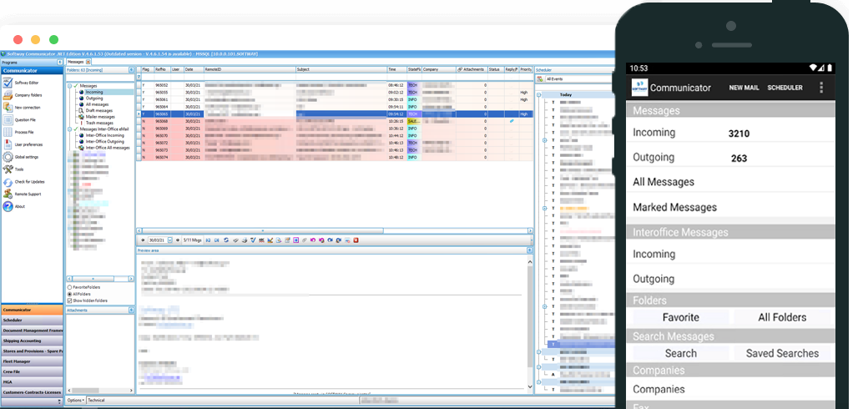Run Check for Updates

tap(24, 181)
